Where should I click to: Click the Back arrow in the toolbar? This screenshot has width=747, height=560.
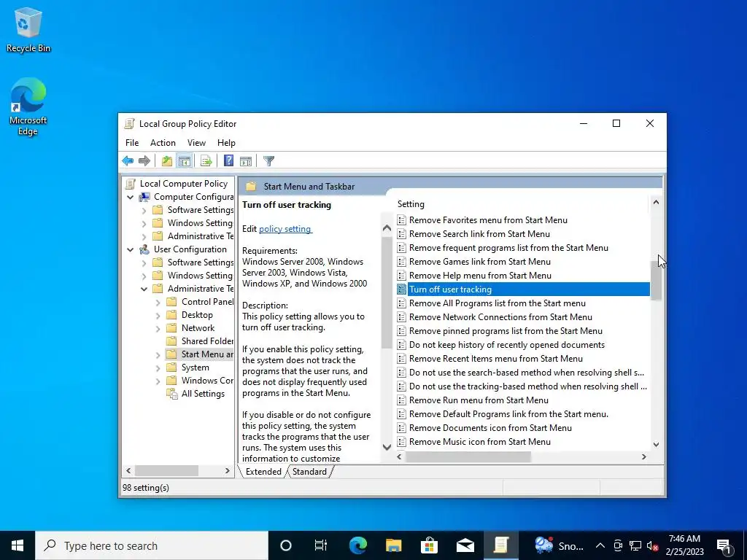[128, 161]
